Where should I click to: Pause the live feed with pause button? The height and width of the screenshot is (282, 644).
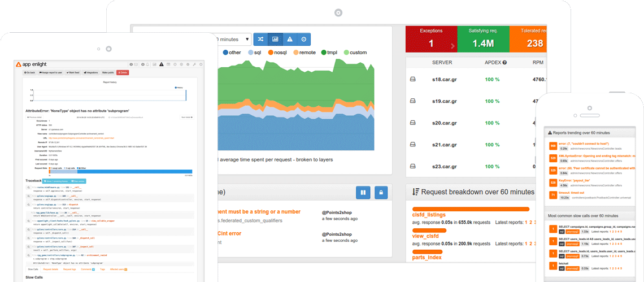tap(363, 192)
